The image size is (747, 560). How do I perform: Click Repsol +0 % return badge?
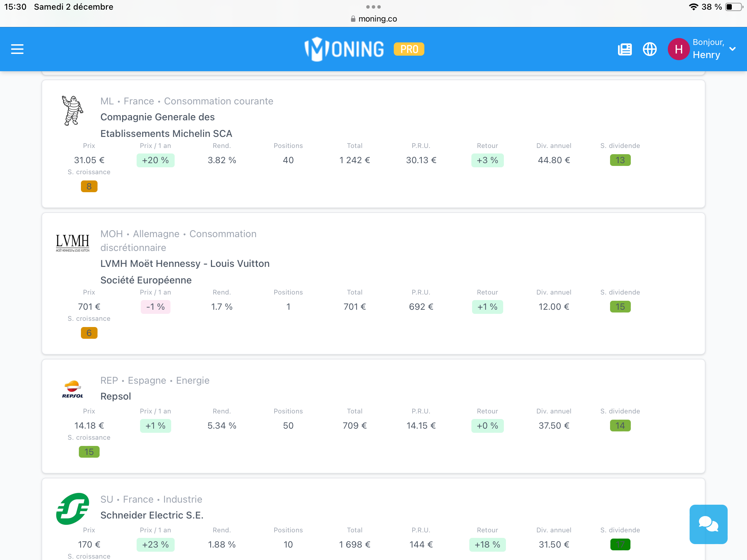point(488,426)
